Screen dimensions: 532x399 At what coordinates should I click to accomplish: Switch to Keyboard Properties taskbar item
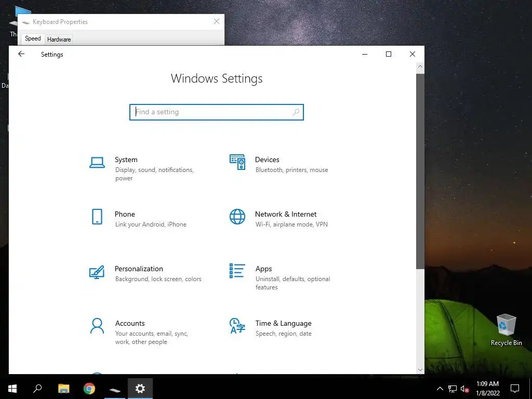(x=115, y=389)
